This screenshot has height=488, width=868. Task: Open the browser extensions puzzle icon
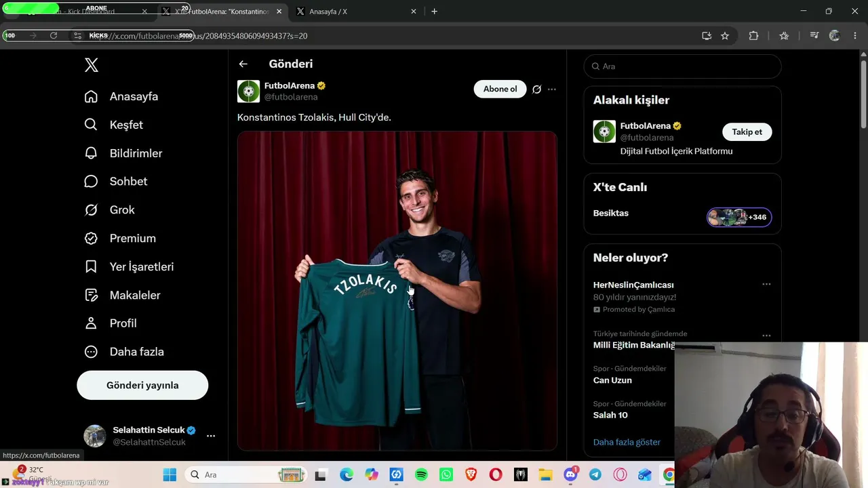pyautogui.click(x=753, y=36)
